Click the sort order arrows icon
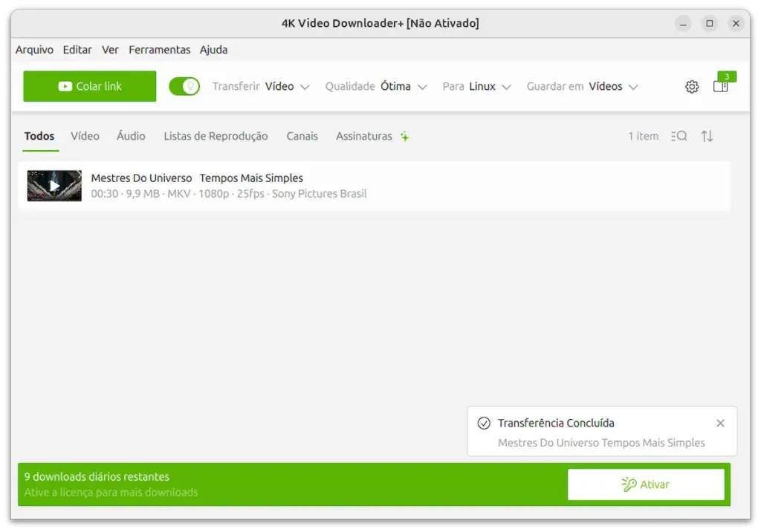Screen dimensions: 761x532 point(707,137)
